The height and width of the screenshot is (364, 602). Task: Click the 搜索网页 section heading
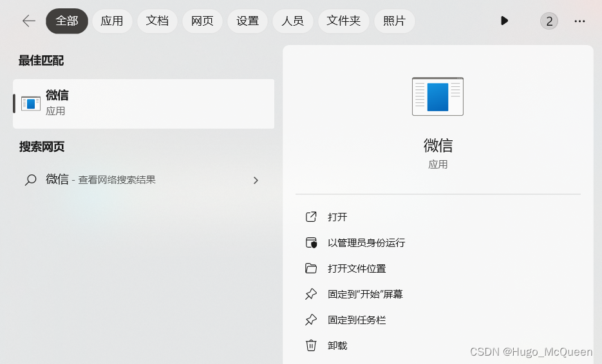[x=42, y=147]
